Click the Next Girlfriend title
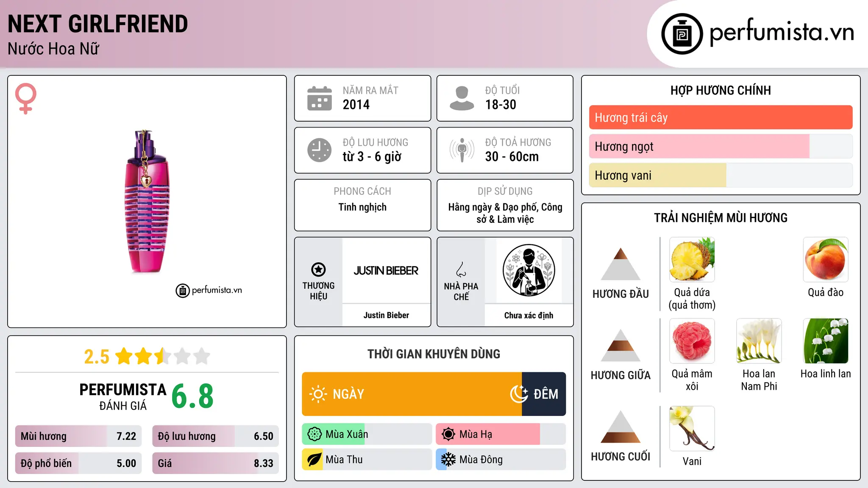Screen dimensions: 868x488 (97, 24)
